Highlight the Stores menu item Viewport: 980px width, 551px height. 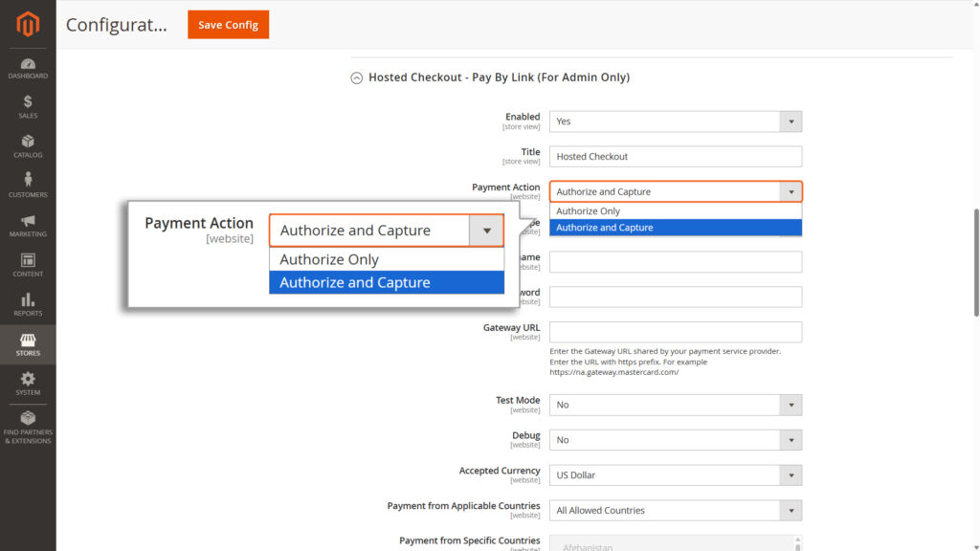pos(28,344)
